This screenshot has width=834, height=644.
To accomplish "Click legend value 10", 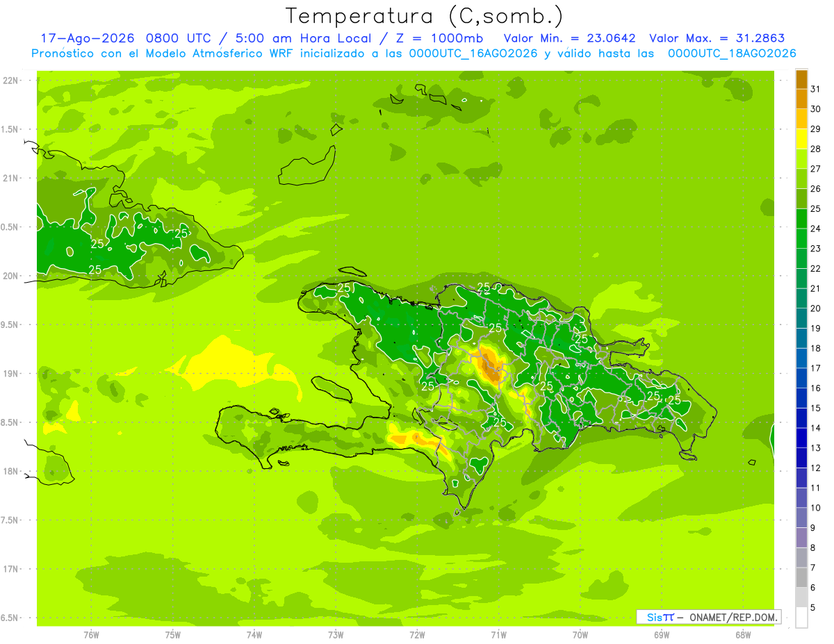I will click(x=816, y=508).
